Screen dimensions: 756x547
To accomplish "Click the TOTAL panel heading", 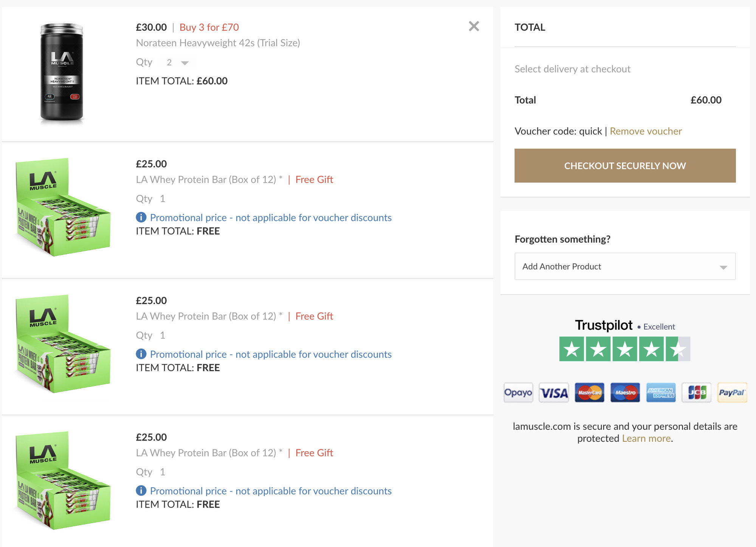I will click(x=530, y=27).
